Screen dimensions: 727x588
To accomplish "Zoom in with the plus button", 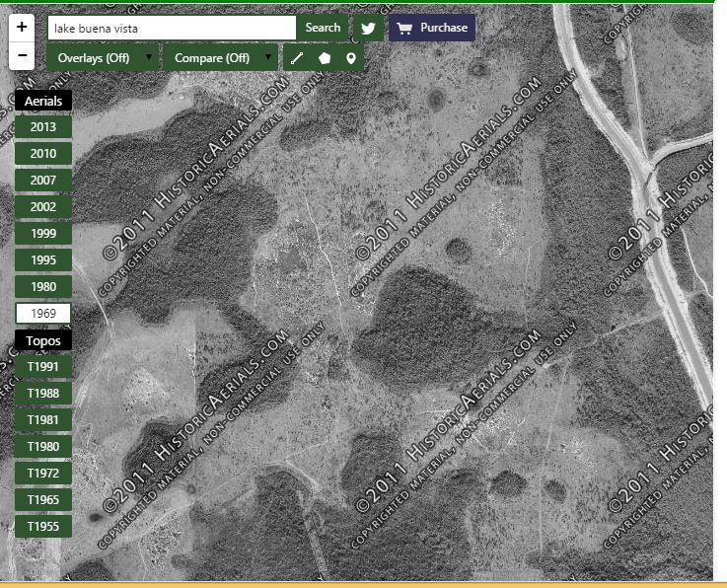I will pyautogui.click(x=22, y=28).
